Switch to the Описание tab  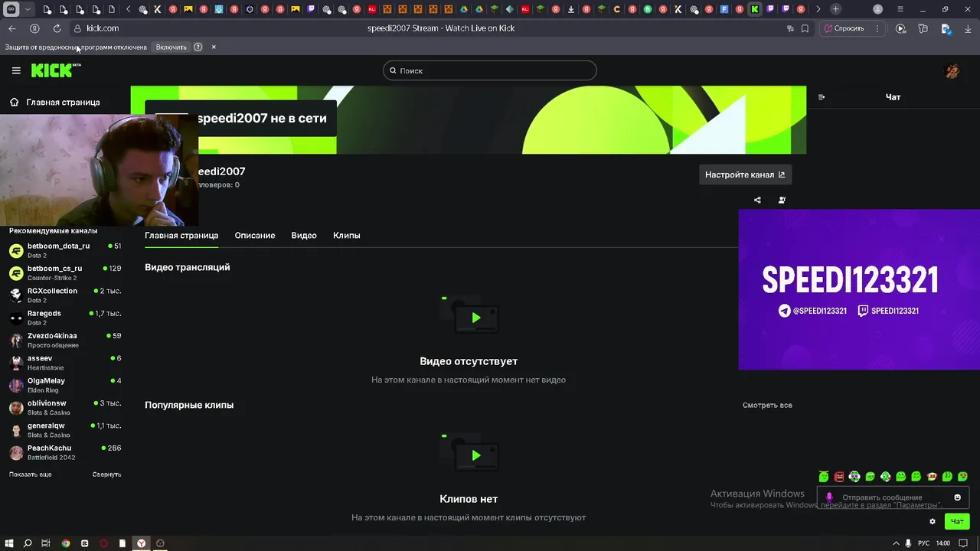coord(255,235)
